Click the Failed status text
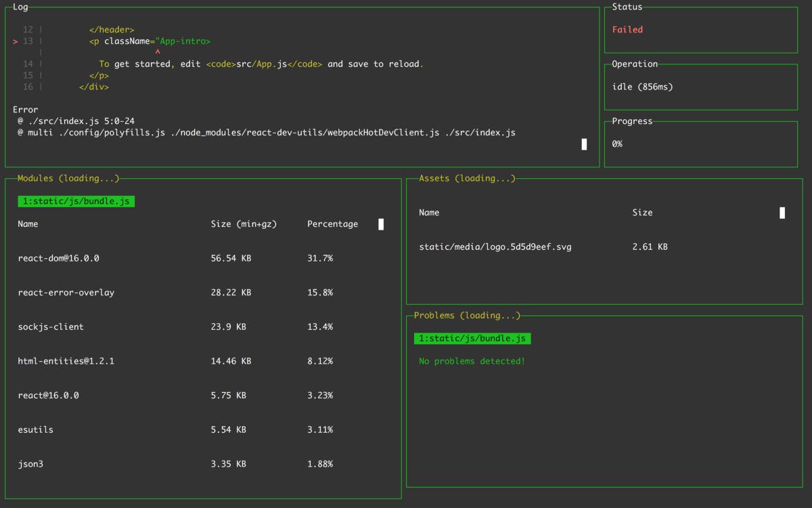Screen dimensions: 812x508 coord(627,29)
